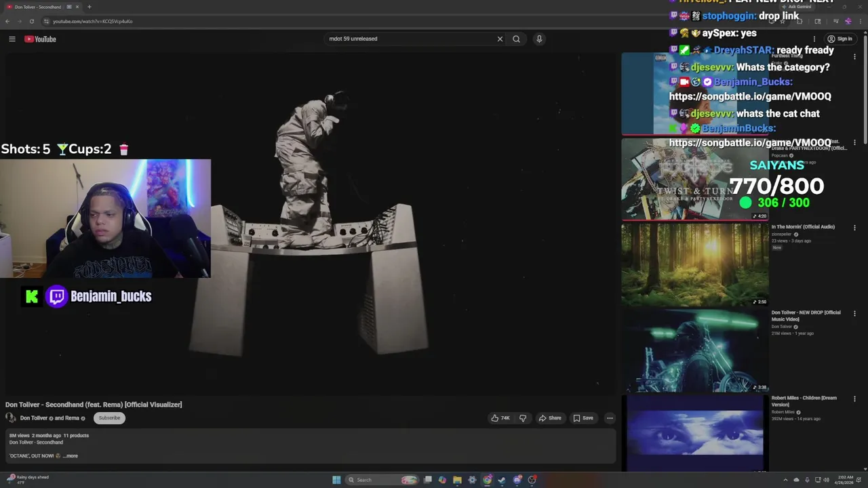868x488 pixels.
Task: Open weather widget on taskbar
Action: [x=27, y=479]
